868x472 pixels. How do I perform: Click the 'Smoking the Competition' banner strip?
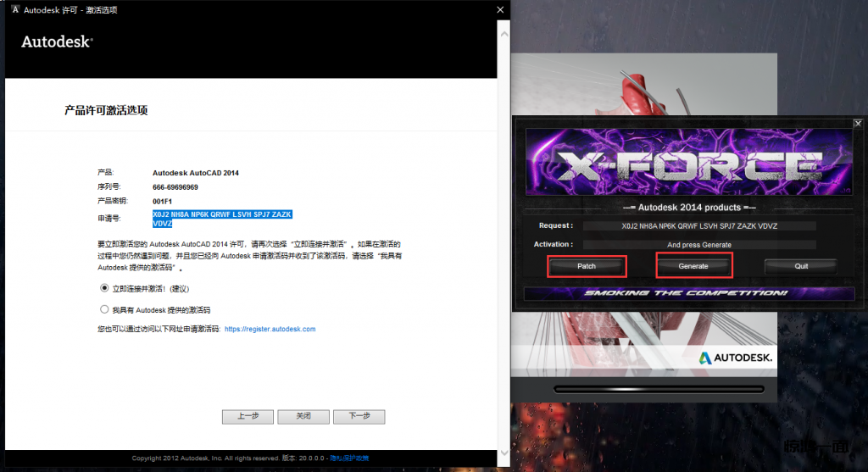(688, 293)
